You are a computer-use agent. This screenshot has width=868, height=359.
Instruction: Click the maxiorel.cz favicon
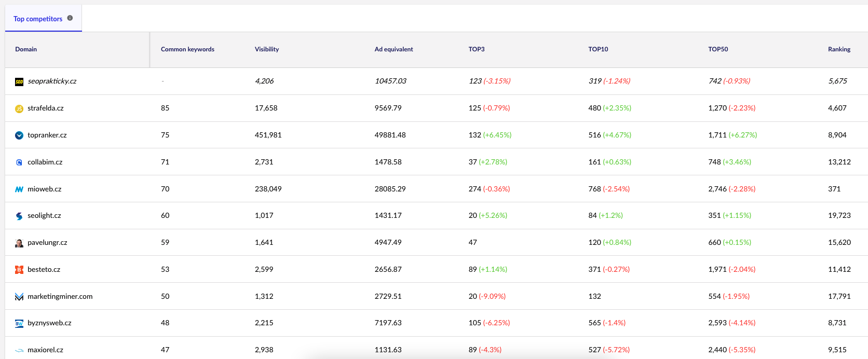(x=19, y=350)
